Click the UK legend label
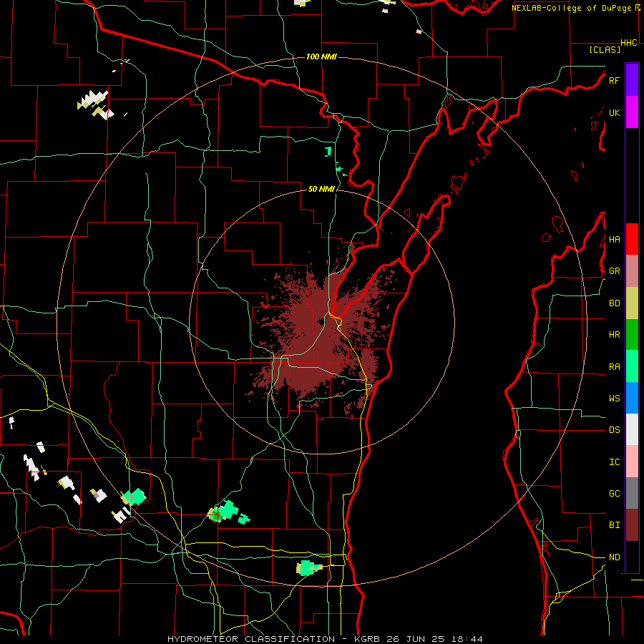The image size is (644, 644). pyautogui.click(x=614, y=112)
